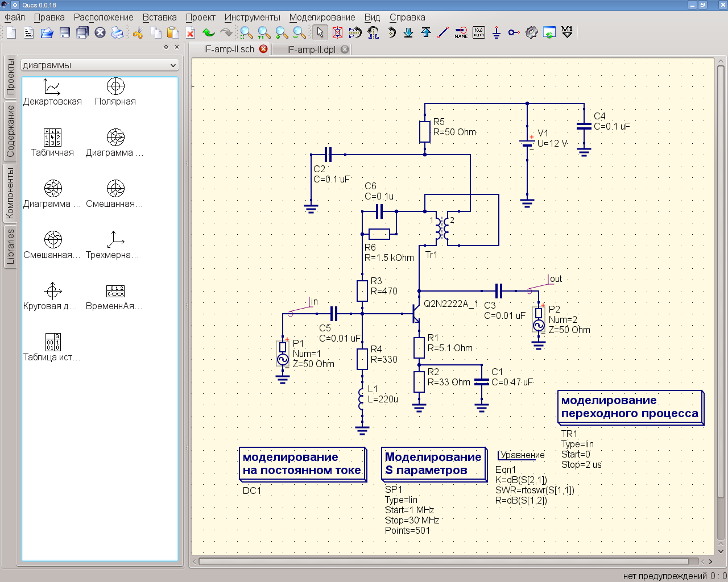Click the Insert Port icon
This screenshot has width=728, height=582.
click(514, 32)
